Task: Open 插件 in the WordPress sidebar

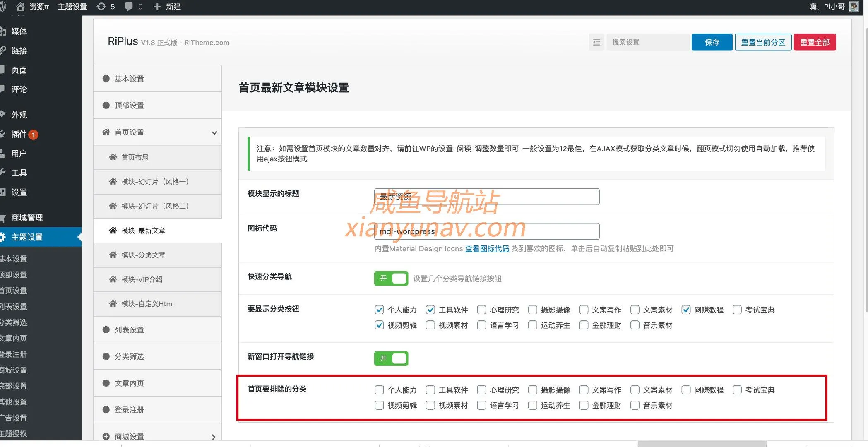Action: coord(19,134)
